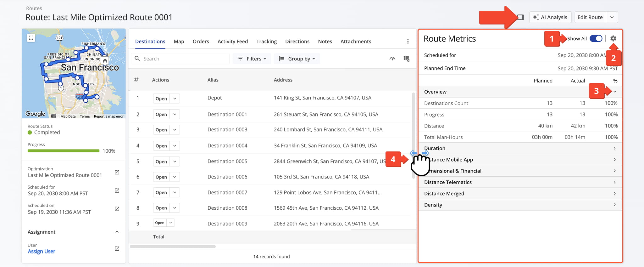This screenshot has height=267, width=644.
Task: Open actions dropdown for Destination 0006
Action: [175, 177]
